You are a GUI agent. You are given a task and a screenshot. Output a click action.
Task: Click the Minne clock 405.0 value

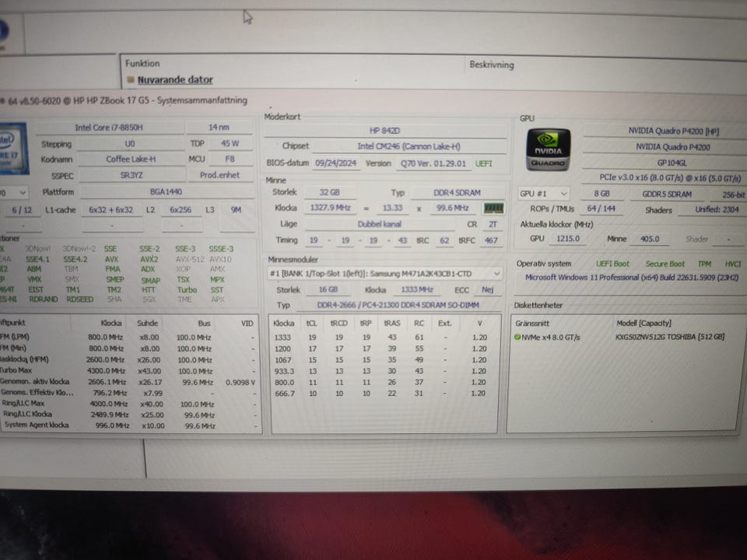pyautogui.click(x=649, y=239)
